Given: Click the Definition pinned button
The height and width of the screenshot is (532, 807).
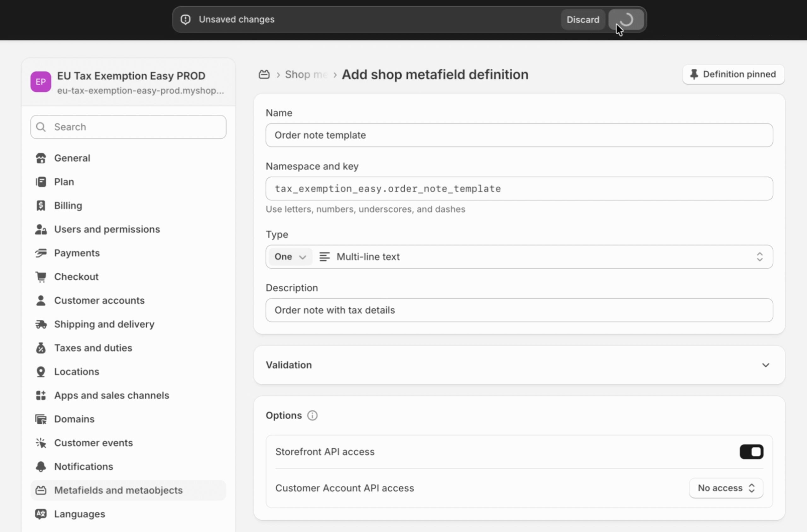Looking at the screenshot, I should point(733,74).
